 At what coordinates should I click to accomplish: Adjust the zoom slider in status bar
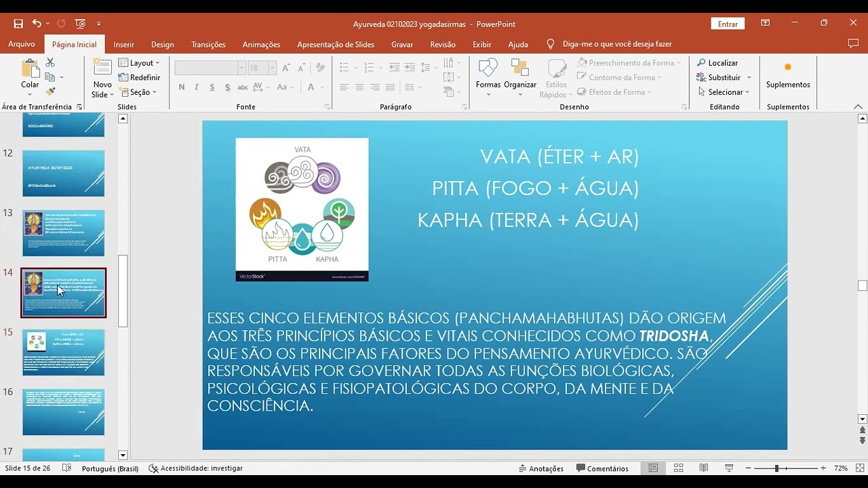[x=777, y=468]
